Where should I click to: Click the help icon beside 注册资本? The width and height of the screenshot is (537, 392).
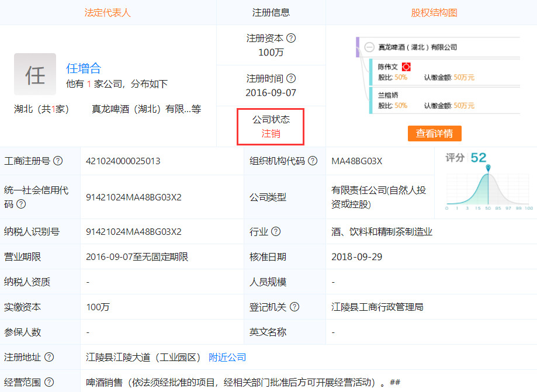tap(291, 38)
